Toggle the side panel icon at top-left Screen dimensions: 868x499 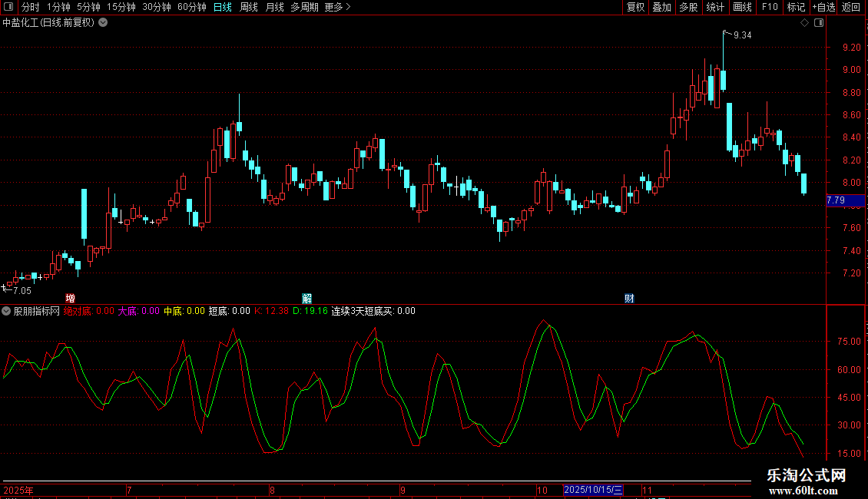click(x=8, y=7)
